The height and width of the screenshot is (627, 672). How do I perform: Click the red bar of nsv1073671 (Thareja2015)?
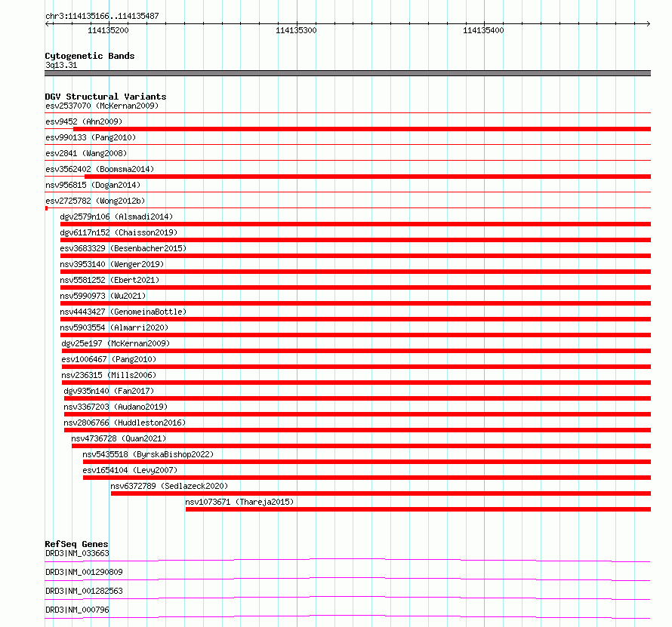click(x=418, y=509)
